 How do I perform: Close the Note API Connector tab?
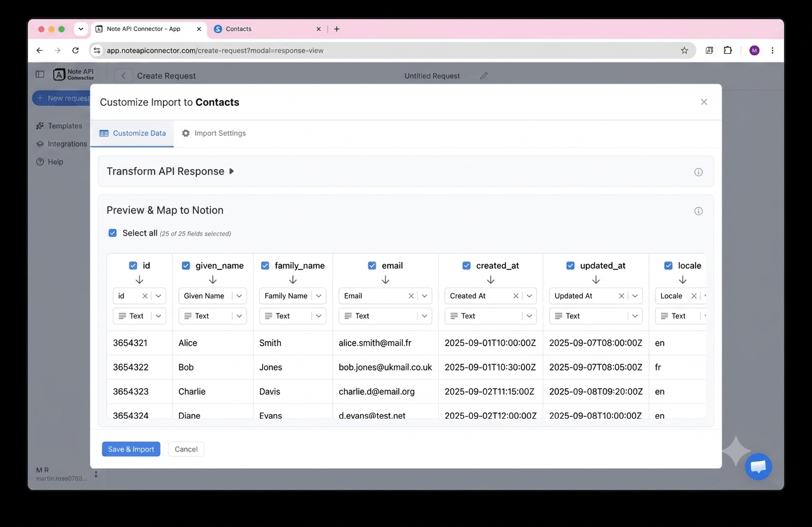pos(199,29)
